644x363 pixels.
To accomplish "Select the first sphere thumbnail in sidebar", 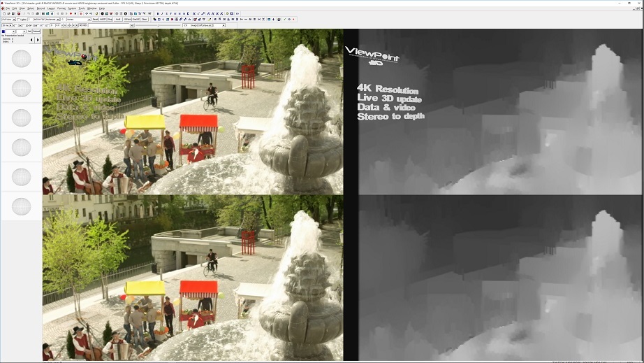I will 22,58.
